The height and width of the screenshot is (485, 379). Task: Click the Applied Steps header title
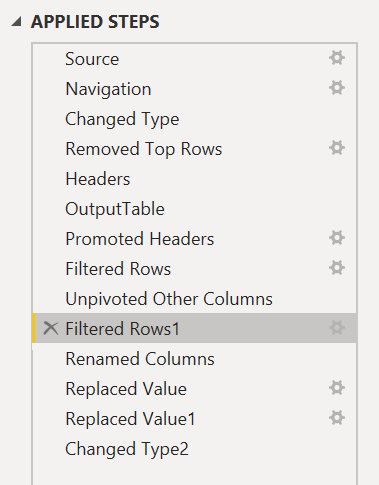pos(95,22)
